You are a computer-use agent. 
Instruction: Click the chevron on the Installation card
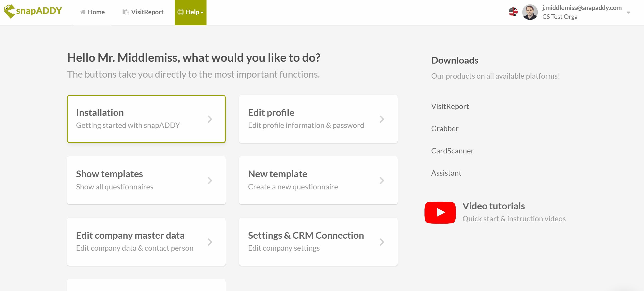pos(210,119)
